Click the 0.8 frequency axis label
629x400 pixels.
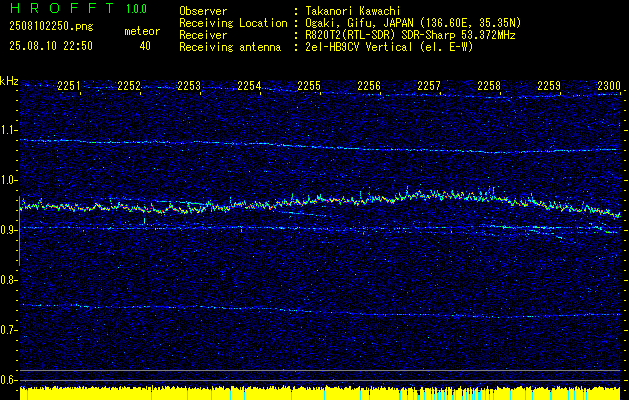[x=8, y=280]
